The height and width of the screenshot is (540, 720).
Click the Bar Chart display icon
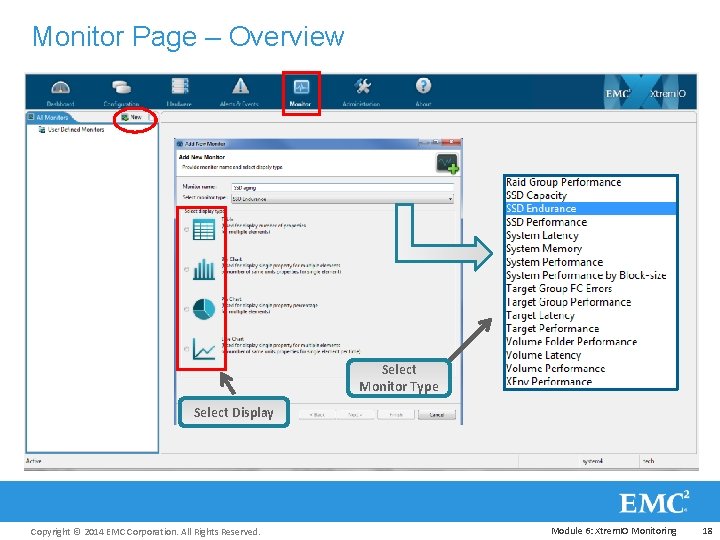(204, 269)
